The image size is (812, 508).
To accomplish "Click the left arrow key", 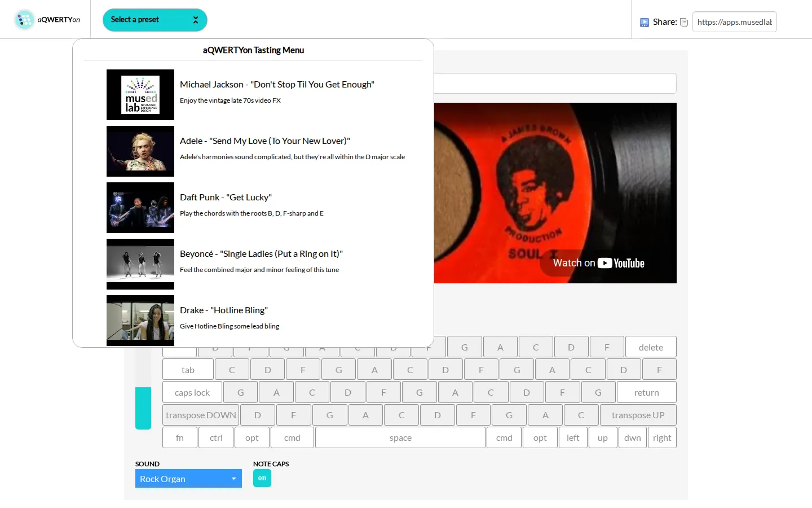I will click(573, 437).
